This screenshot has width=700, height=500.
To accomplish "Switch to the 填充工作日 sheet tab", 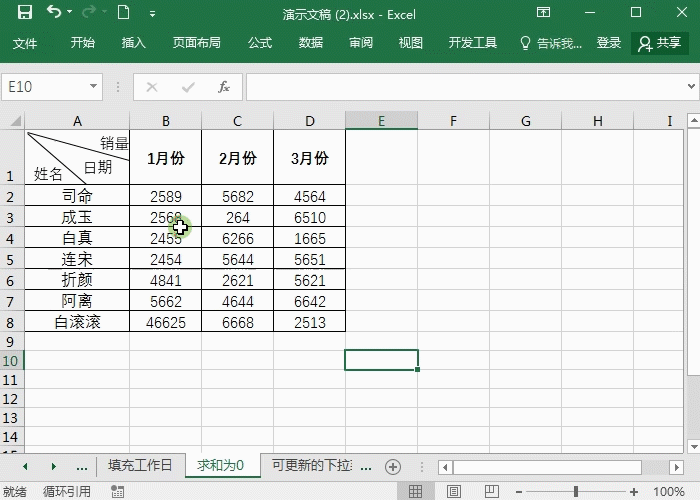I will (x=140, y=465).
